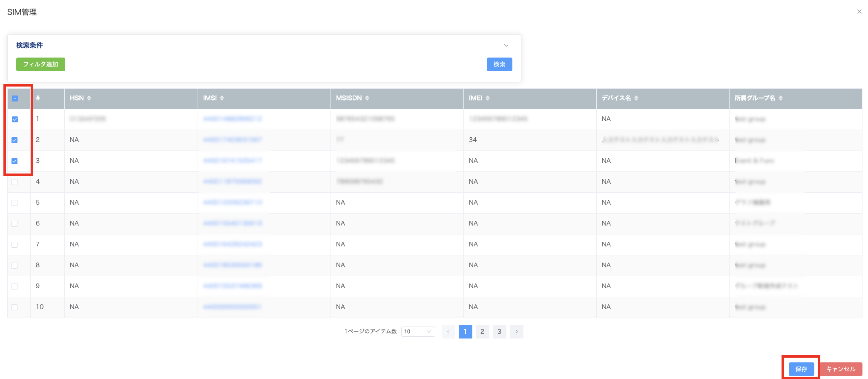Open the IMSI link in row 5
The width and height of the screenshot is (868, 379).
(233, 203)
